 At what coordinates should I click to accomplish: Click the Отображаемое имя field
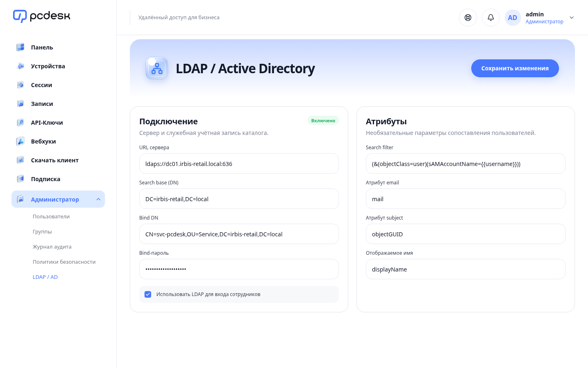[x=465, y=269]
